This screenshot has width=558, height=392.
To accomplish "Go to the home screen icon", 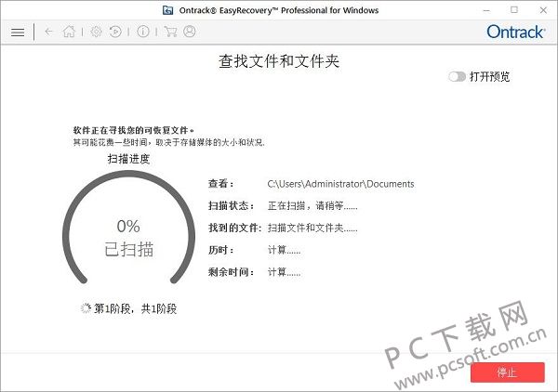I will (x=69, y=32).
